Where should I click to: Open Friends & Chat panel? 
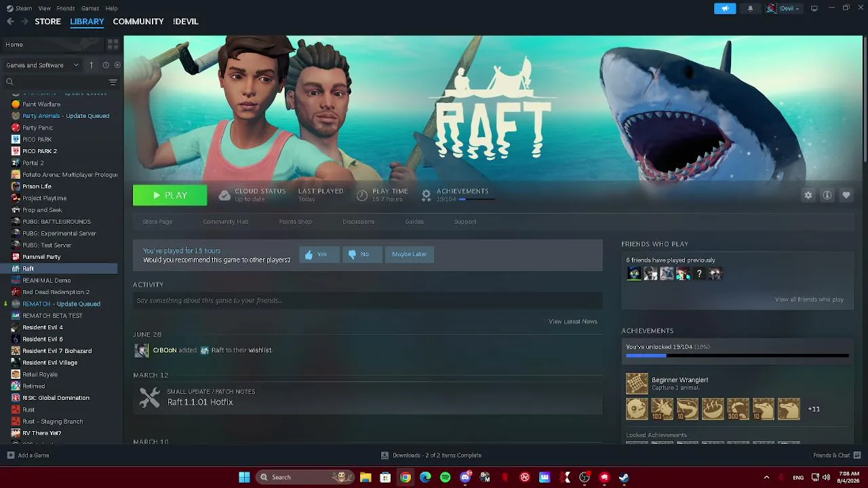point(837,455)
